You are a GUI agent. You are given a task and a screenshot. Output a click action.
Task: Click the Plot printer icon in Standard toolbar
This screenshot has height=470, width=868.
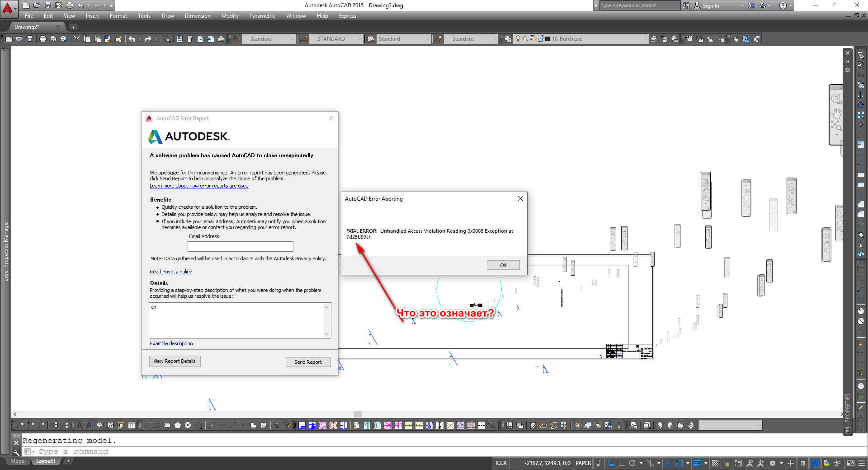click(43, 39)
